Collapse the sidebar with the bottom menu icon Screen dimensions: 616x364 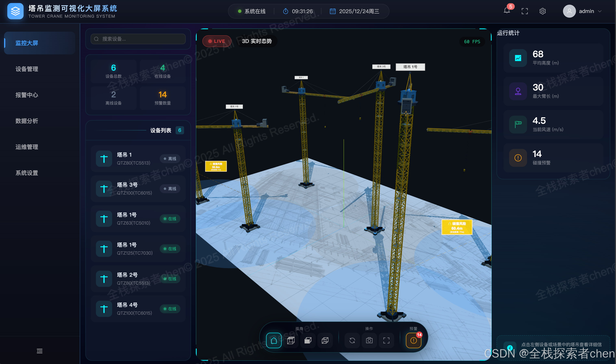40,351
